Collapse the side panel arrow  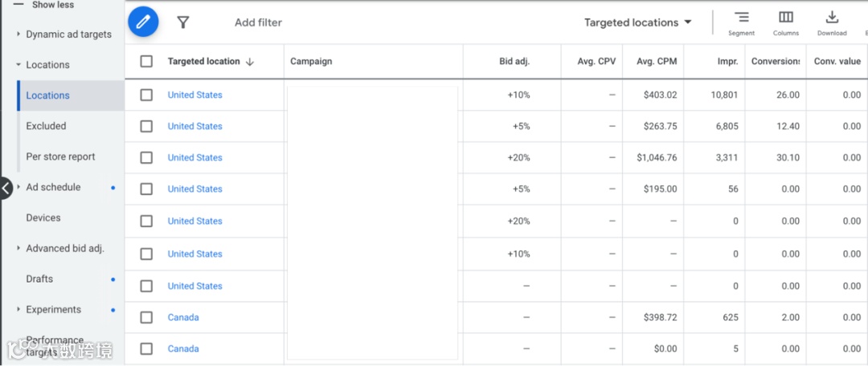(6, 188)
